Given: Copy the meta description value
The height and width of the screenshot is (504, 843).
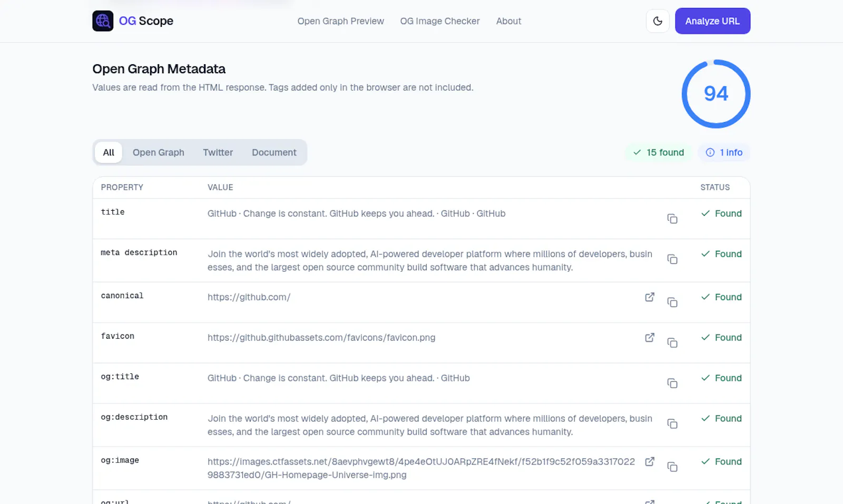Looking at the screenshot, I should click(x=672, y=259).
